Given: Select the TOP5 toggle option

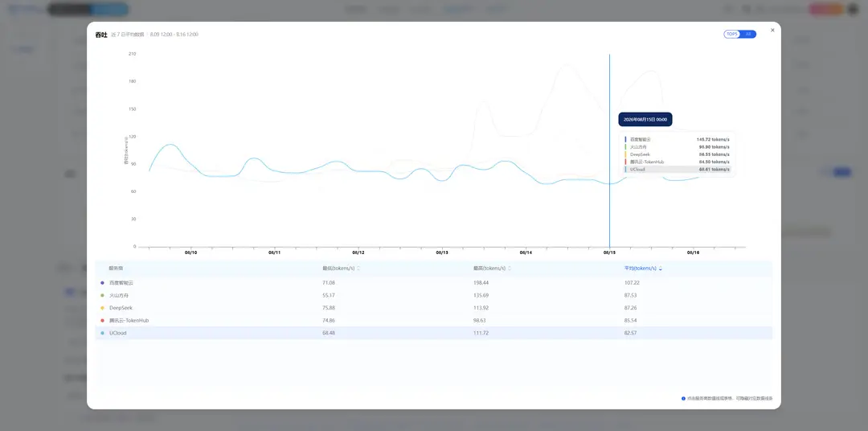Looking at the screenshot, I should tap(732, 35).
